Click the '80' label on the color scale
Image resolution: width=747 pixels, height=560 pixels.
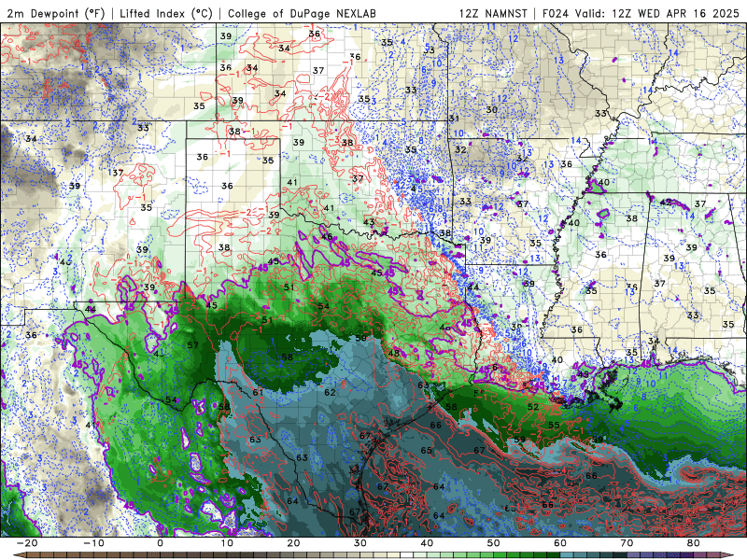point(694,543)
